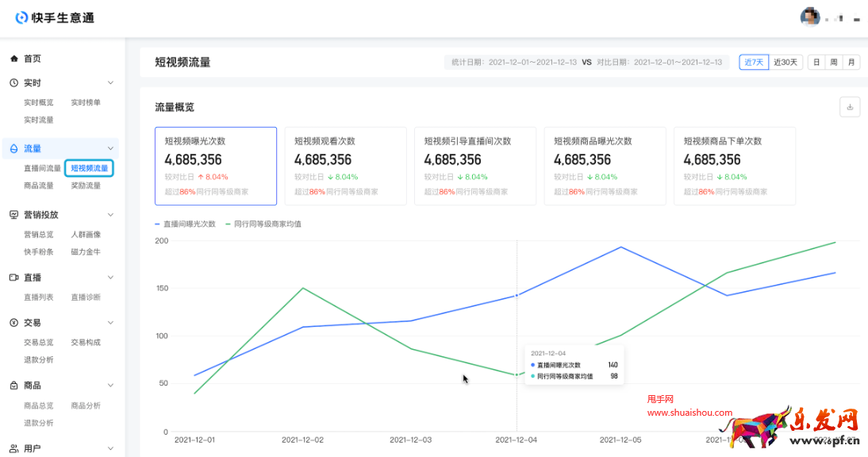
Task: Click the 营销投放 icon in sidebar
Action: (x=14, y=215)
